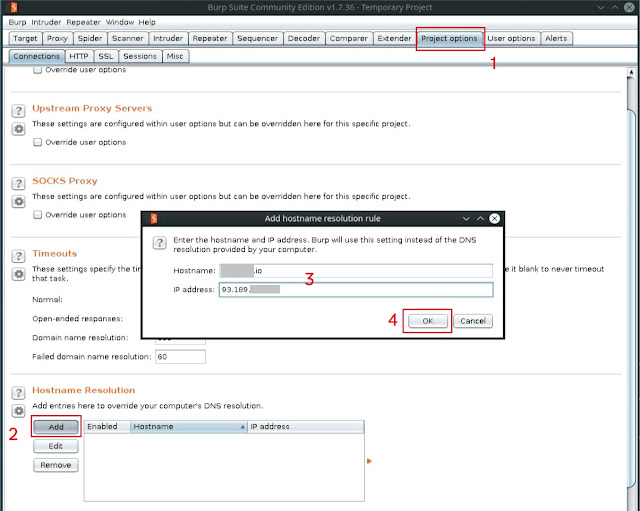Screen dimensions: 640x511
Task: Switch to the Extender tab
Action: click(394, 38)
